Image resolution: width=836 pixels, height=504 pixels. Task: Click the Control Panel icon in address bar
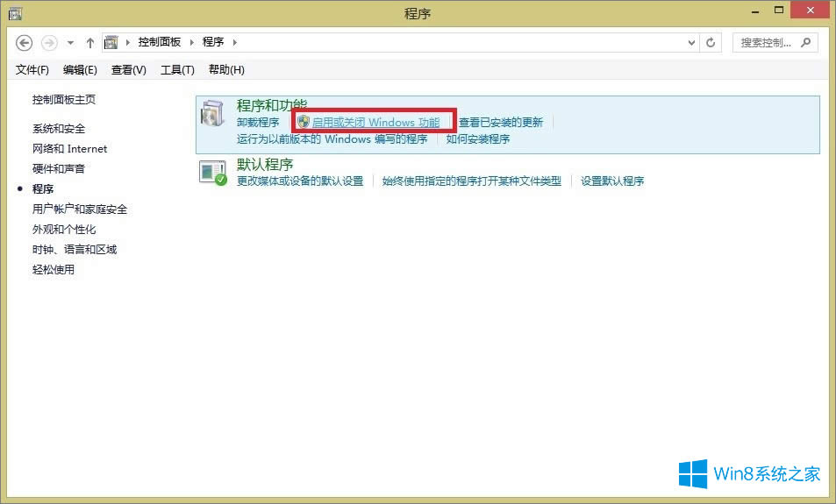coord(111,42)
